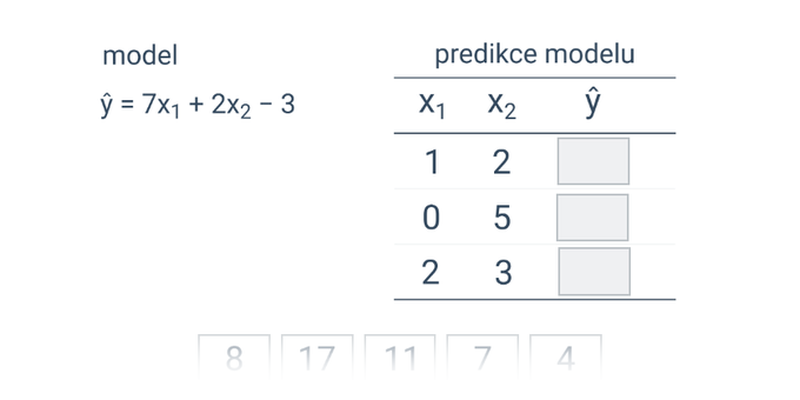Select the number tile 11
Viewport: 800px width, 400px height.
(x=400, y=357)
